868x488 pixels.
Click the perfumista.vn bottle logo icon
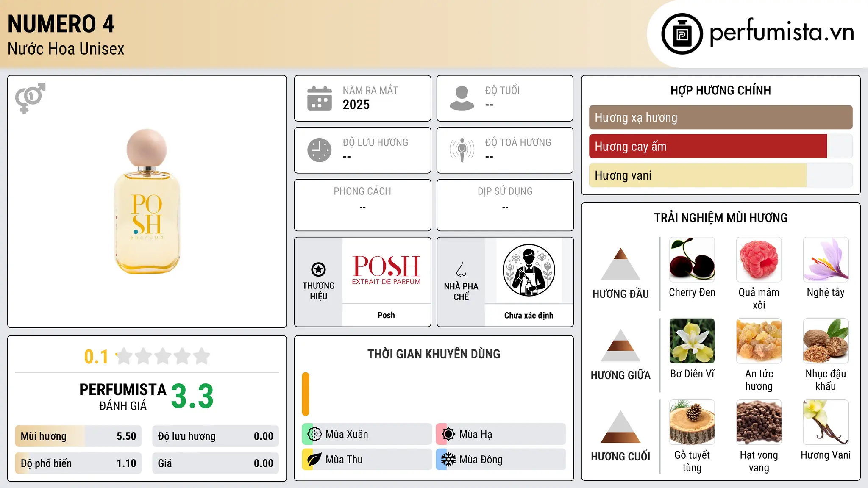[682, 34]
